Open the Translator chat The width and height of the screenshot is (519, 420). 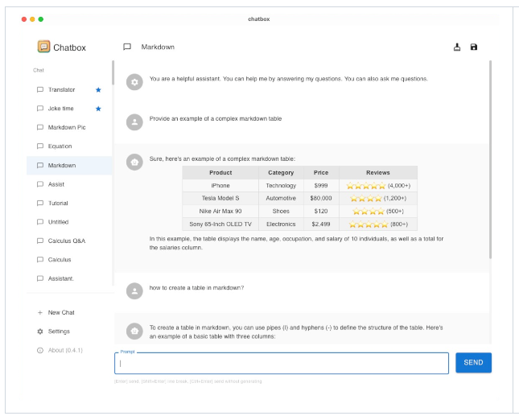[x=69, y=89]
